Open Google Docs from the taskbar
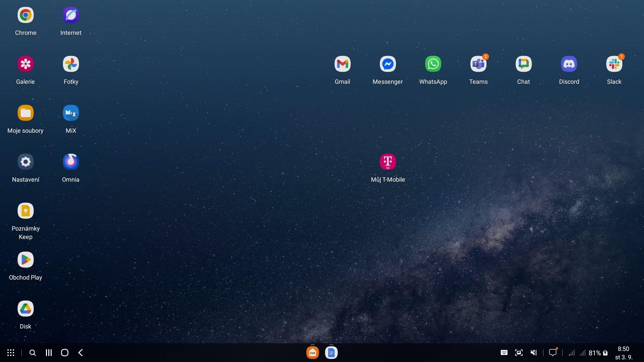 point(331,353)
